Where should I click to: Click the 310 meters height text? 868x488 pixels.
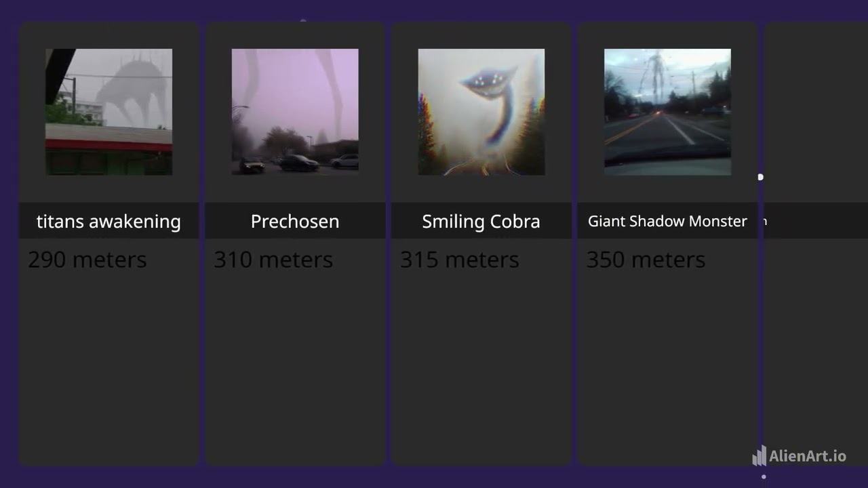coord(273,260)
